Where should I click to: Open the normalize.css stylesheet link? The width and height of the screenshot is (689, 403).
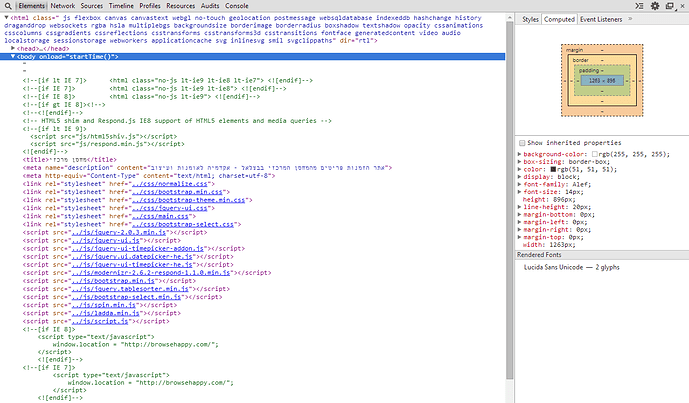click(x=169, y=184)
